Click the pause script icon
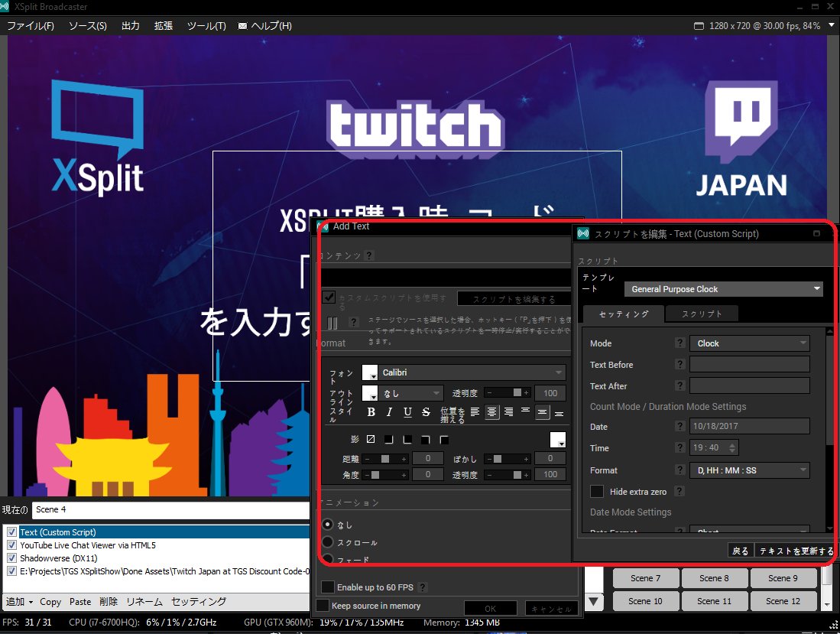The image size is (840, 634). (332, 322)
